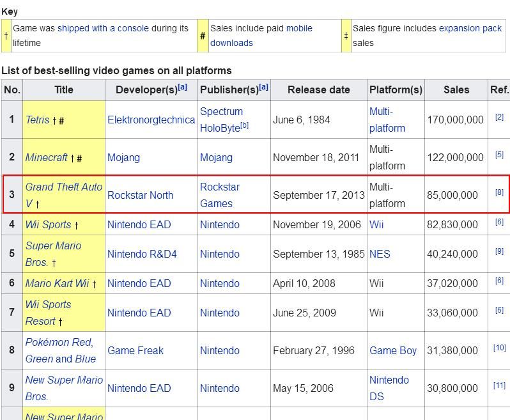The height and width of the screenshot is (420, 510).
Task: Click the 'Release date' column header
Action: (x=319, y=89)
